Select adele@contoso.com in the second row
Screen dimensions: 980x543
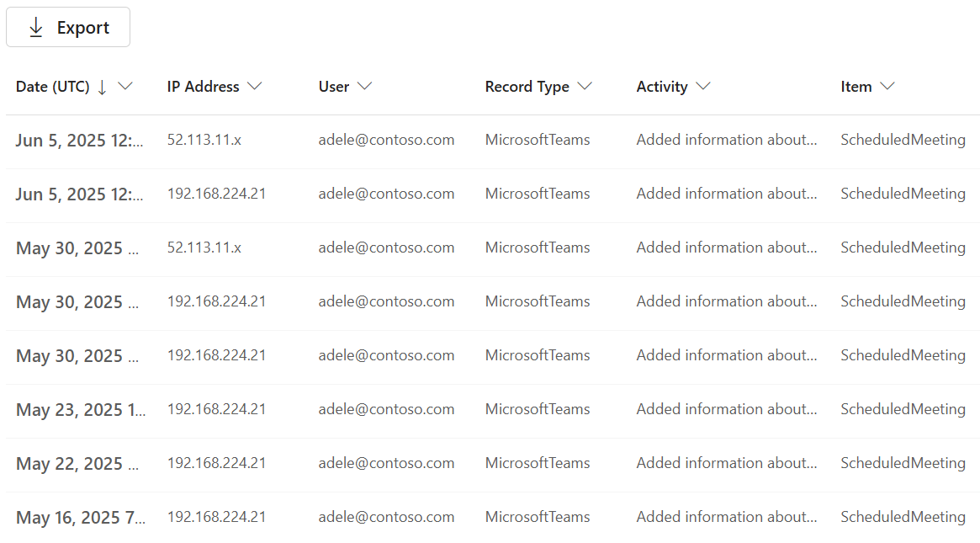[x=386, y=194]
